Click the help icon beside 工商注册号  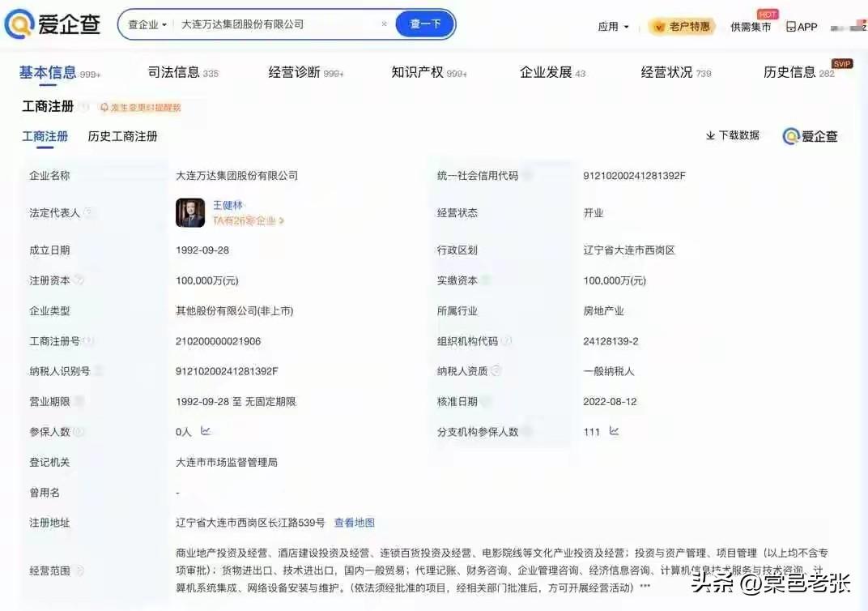[x=87, y=340]
